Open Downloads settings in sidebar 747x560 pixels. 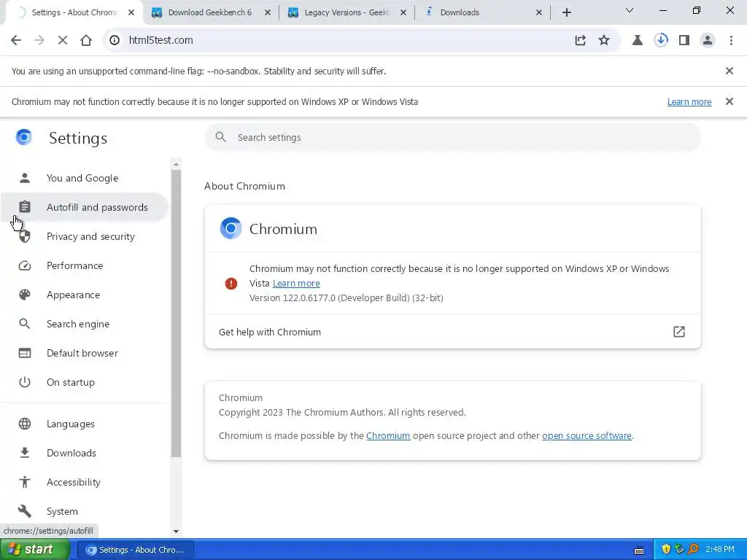(x=85, y=453)
